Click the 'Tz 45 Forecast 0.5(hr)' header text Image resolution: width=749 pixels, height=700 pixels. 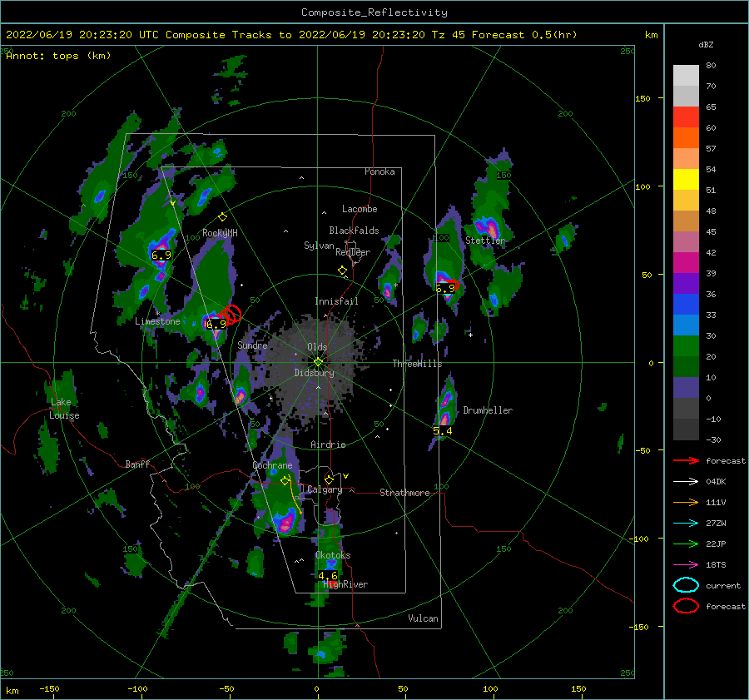click(x=504, y=35)
